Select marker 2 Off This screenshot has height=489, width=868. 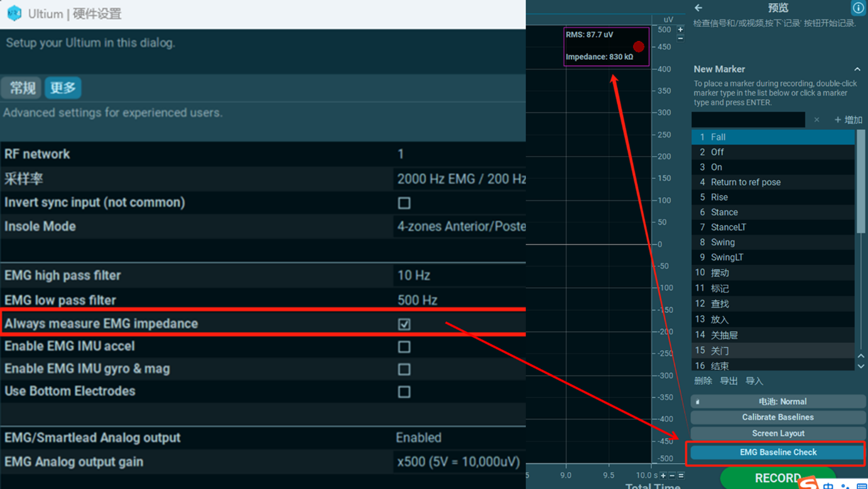[773, 152]
